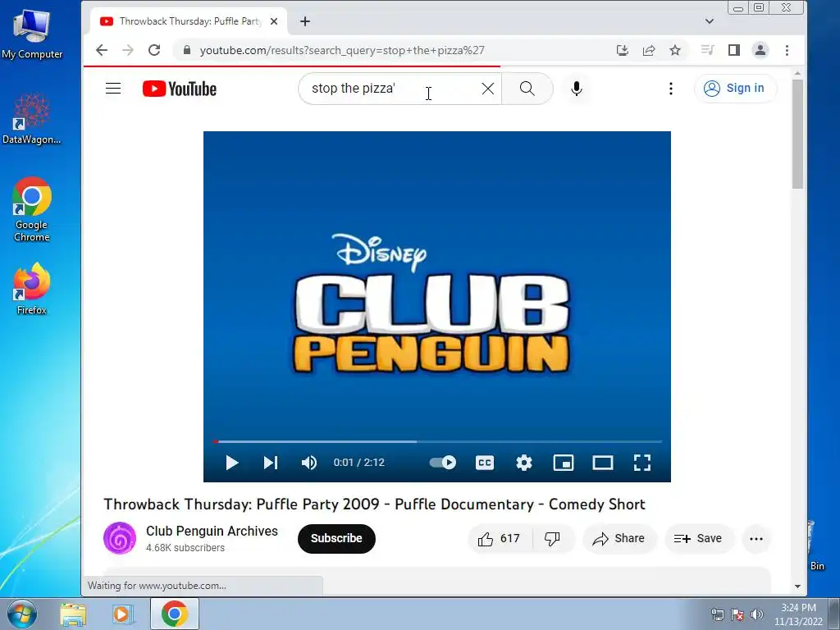Play the Club Penguin video

pyautogui.click(x=231, y=463)
